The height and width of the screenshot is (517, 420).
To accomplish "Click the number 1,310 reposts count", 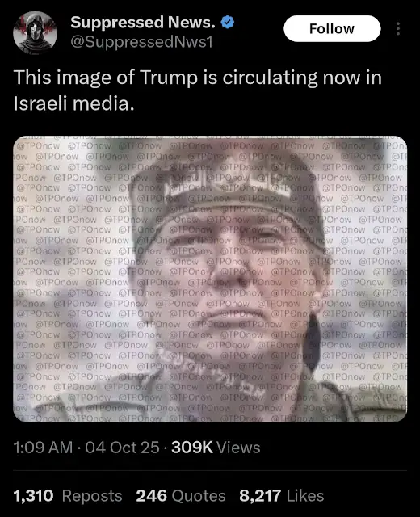I will [x=33, y=496].
